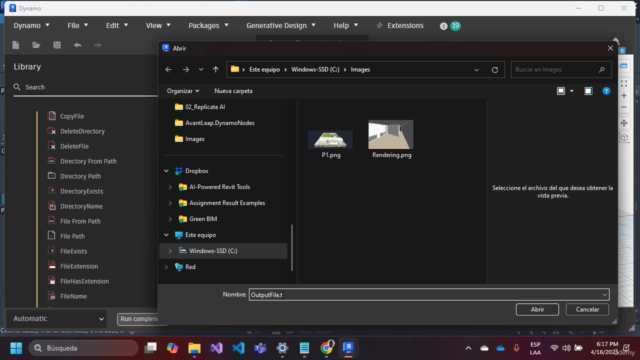The width and height of the screenshot is (640, 360).
Task: Click the Undo arrow in Dynamo toolbar
Action: [x=78, y=45]
